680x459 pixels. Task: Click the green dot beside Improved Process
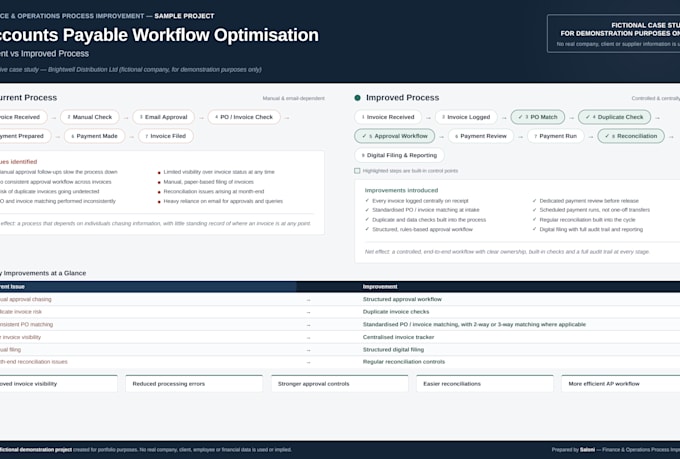[357, 98]
